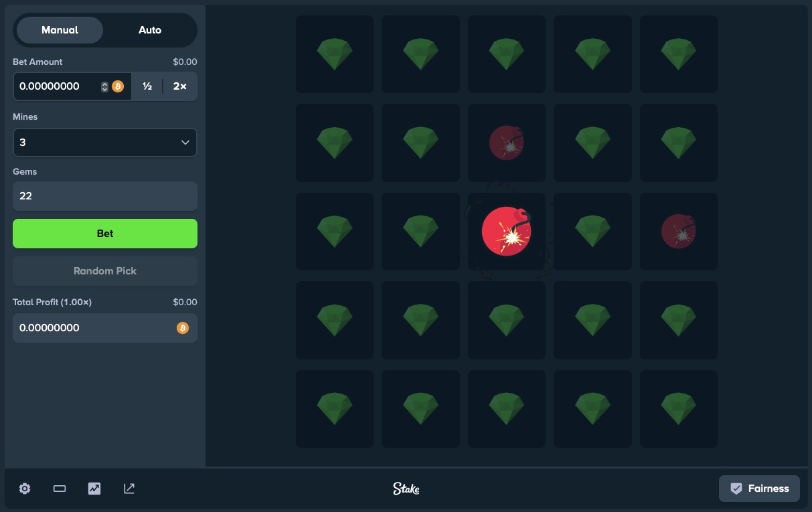This screenshot has height=512, width=812.
Task: Click the bottom-right green gem tile
Action: point(678,409)
